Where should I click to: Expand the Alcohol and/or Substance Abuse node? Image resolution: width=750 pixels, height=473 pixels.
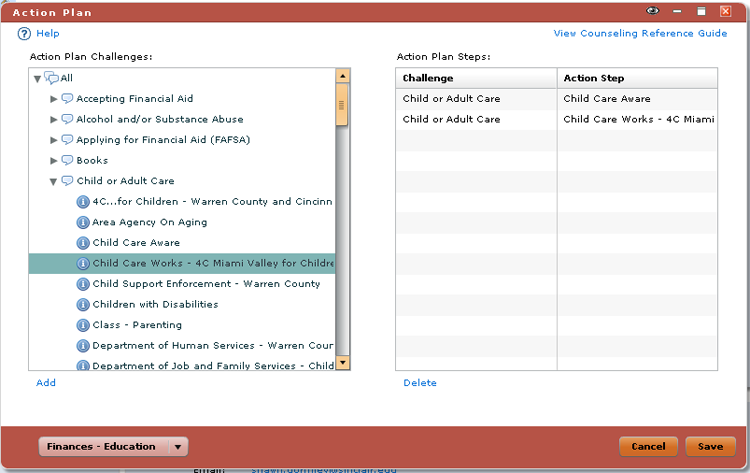point(54,119)
